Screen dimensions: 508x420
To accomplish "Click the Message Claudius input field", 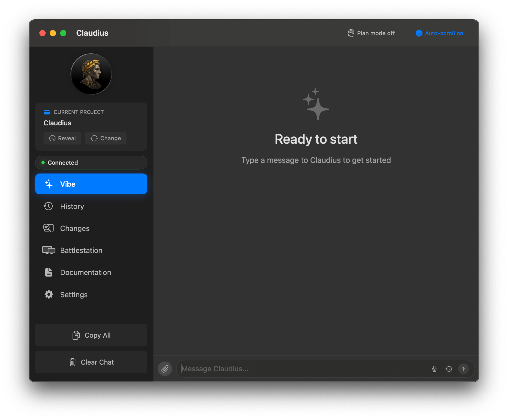I will [x=298, y=368].
